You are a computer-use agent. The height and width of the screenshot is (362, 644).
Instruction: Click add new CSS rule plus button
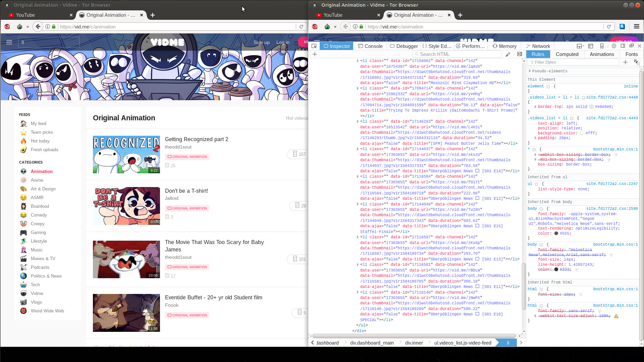[625, 62]
